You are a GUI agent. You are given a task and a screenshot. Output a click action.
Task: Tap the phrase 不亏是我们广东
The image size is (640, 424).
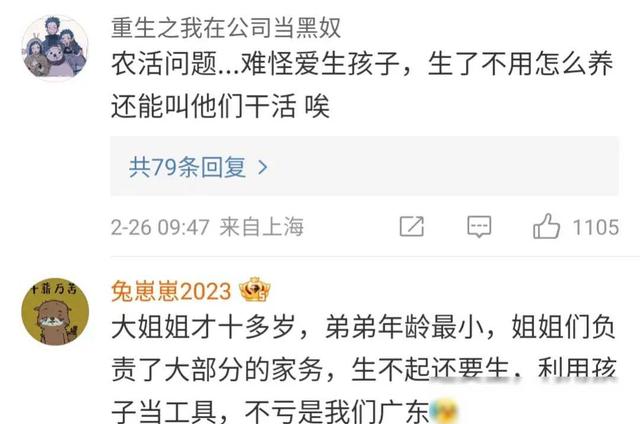(336, 411)
